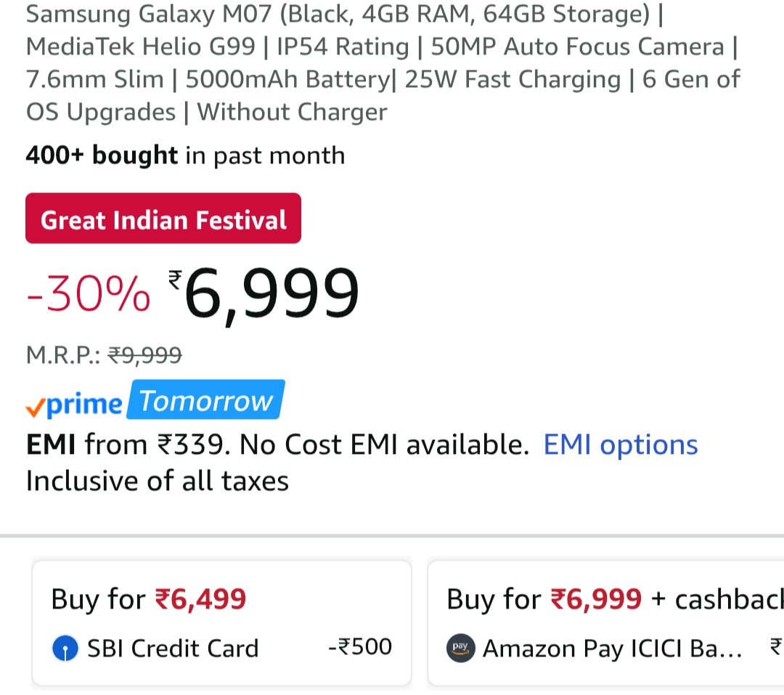Click the M.R.P. label
This screenshot has height=695, width=784.
click(x=63, y=354)
